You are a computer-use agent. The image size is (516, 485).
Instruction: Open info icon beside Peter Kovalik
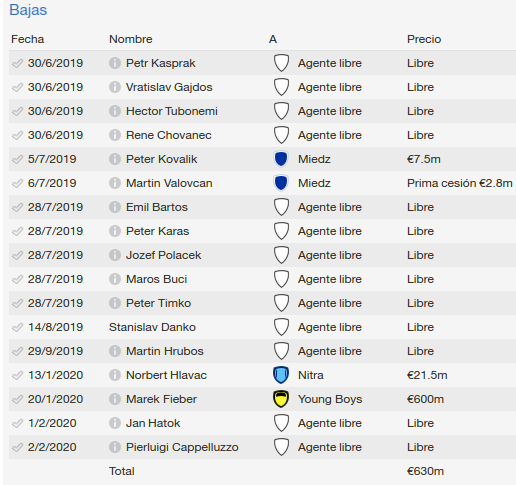115,159
